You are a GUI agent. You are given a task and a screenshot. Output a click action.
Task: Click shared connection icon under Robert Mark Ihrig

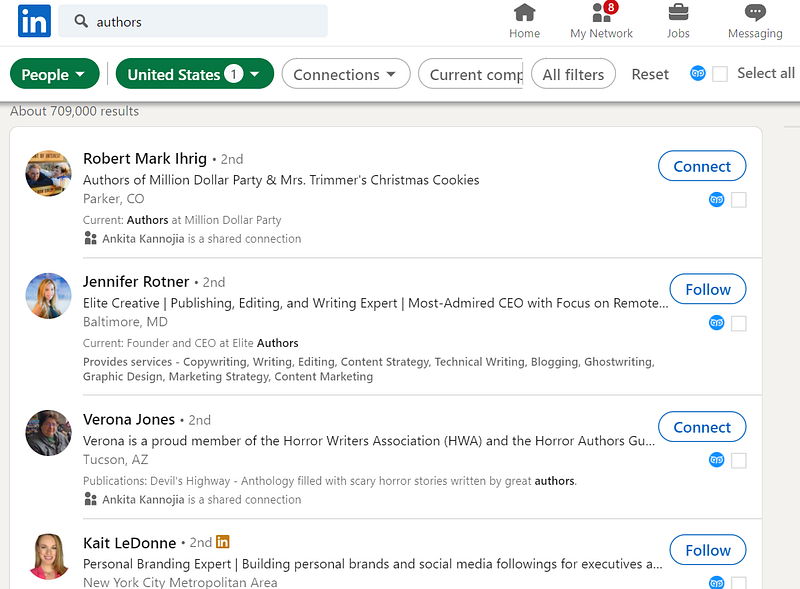tap(90, 238)
